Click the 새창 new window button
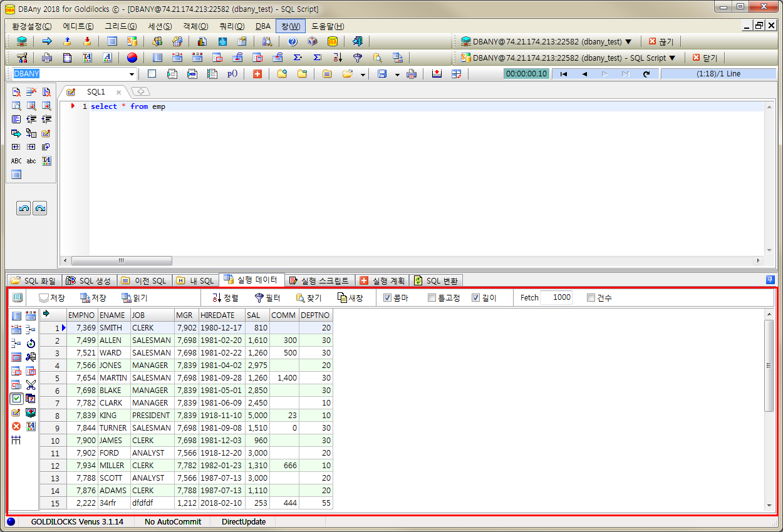This screenshot has width=783, height=532. [350, 298]
